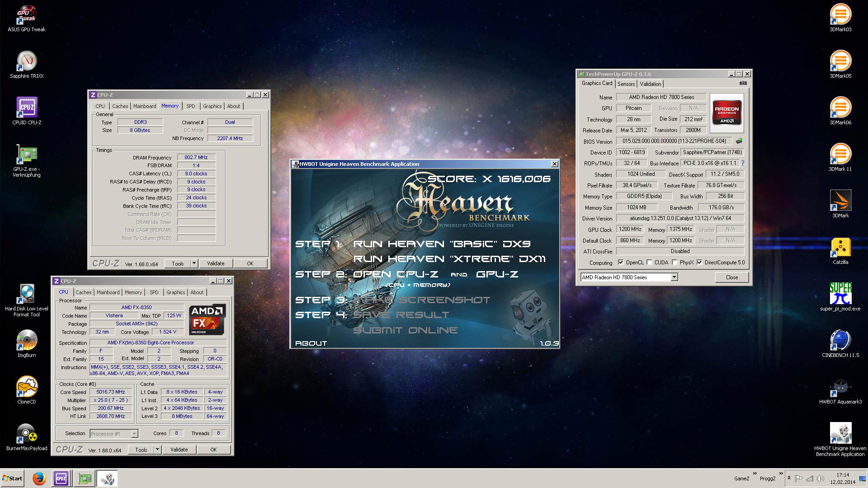Open SPD tab in CPU-Z Memory window
Image resolution: width=868 pixels, height=488 pixels.
pos(191,106)
